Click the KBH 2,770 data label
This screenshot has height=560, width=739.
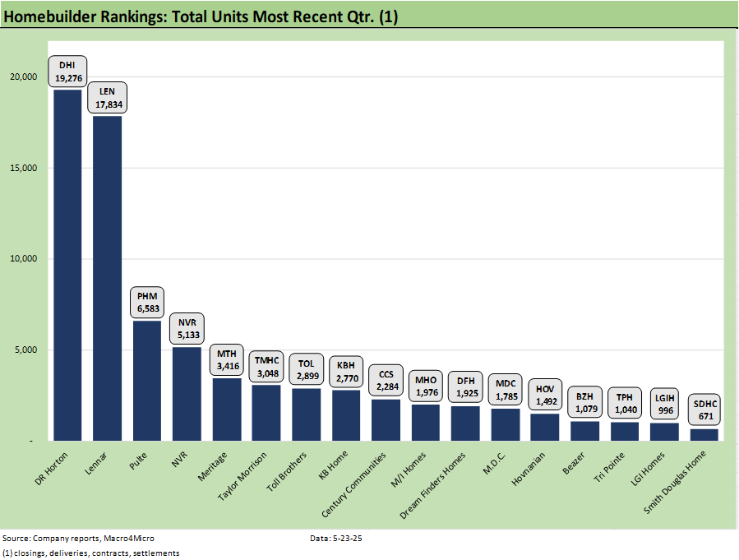tap(346, 372)
